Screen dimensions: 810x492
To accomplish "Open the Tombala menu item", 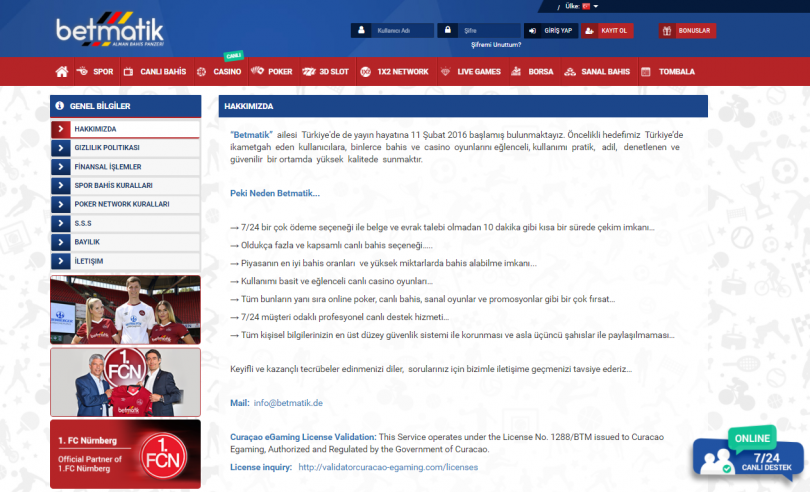I will click(x=668, y=72).
